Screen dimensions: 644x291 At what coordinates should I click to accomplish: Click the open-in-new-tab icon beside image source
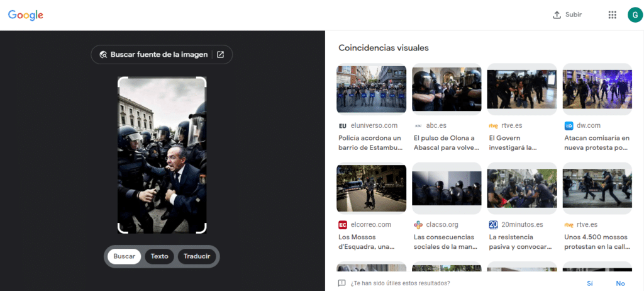click(x=220, y=55)
